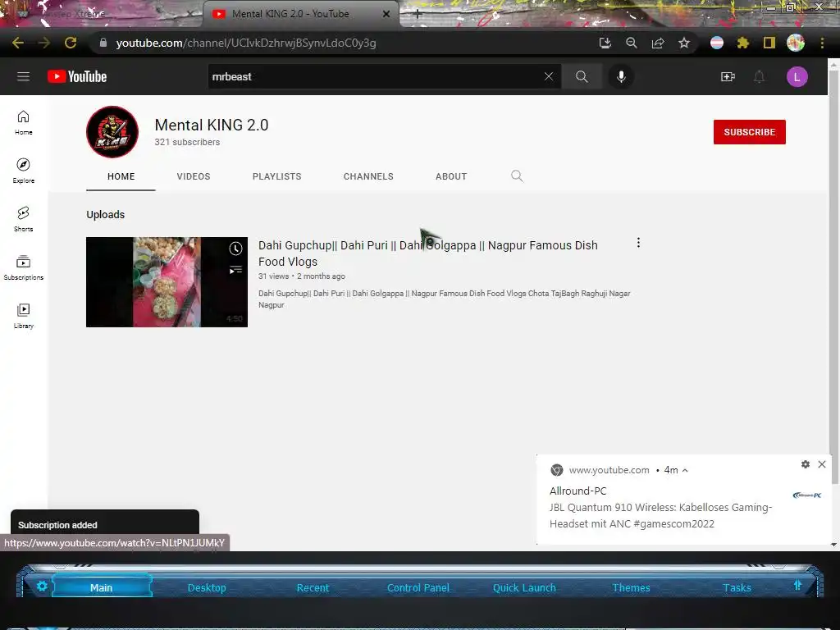Screen dimensions: 840x630
Task: Open launcher bar settings gear
Action: (x=42, y=586)
